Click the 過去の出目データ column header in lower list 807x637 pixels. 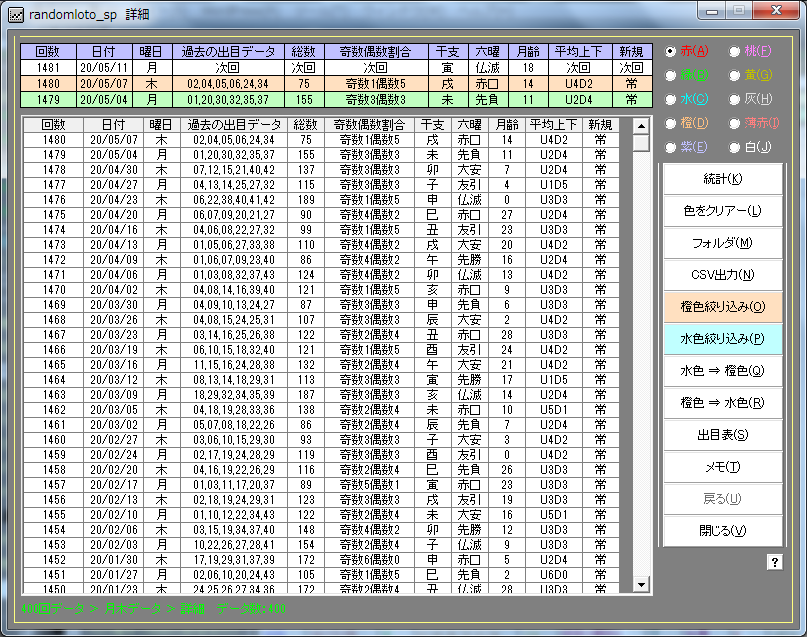pyautogui.click(x=234, y=125)
